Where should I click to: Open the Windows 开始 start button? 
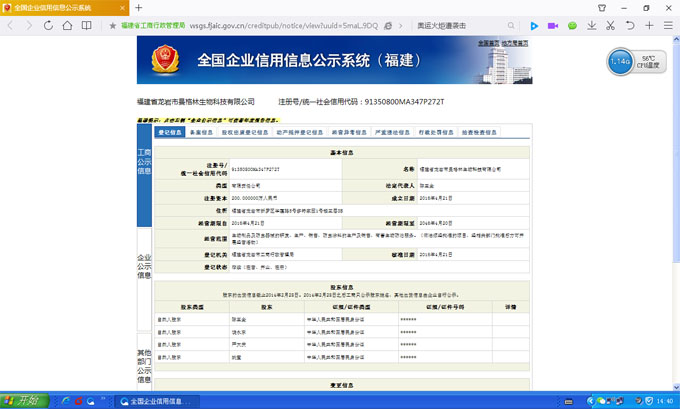pyautogui.click(x=24, y=401)
